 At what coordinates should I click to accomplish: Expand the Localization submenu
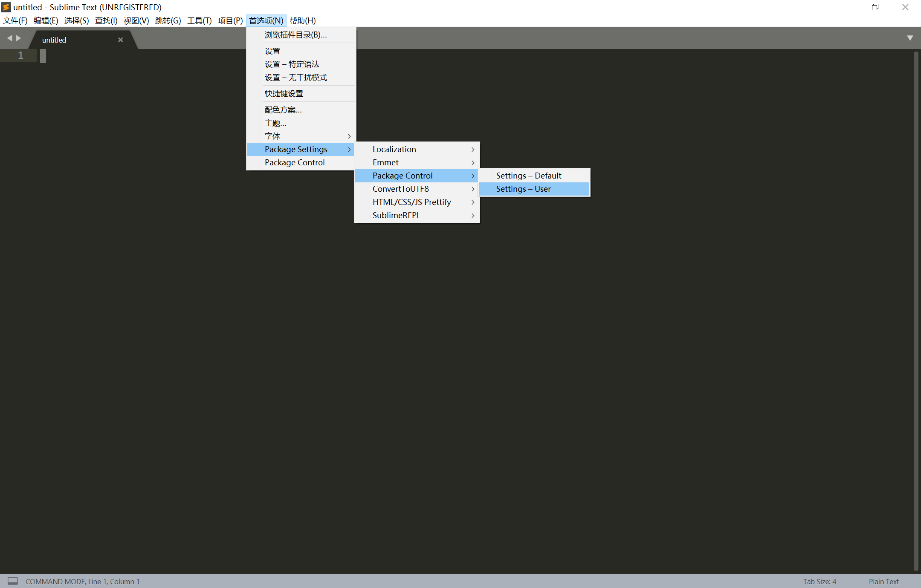pyautogui.click(x=417, y=150)
